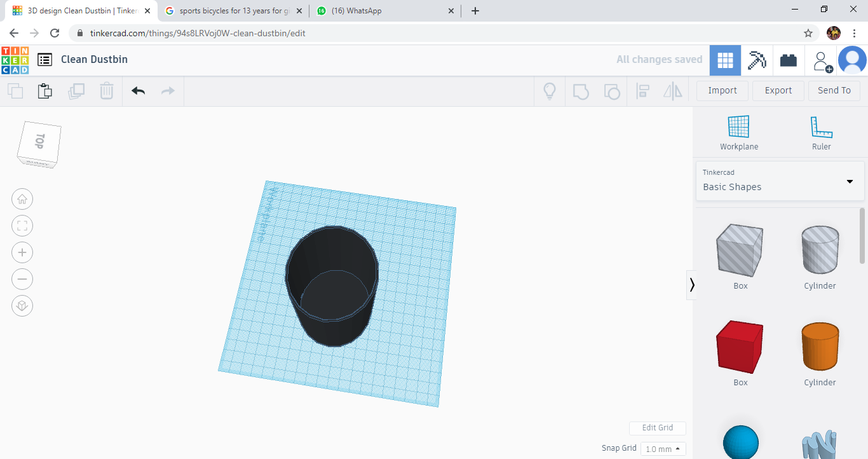Click the Export button

pyautogui.click(x=778, y=90)
